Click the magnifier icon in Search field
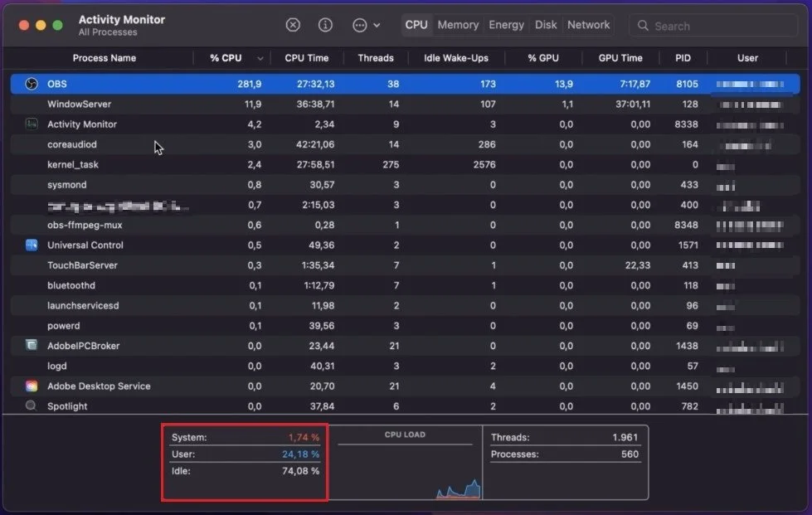This screenshot has height=515, width=812. click(643, 26)
